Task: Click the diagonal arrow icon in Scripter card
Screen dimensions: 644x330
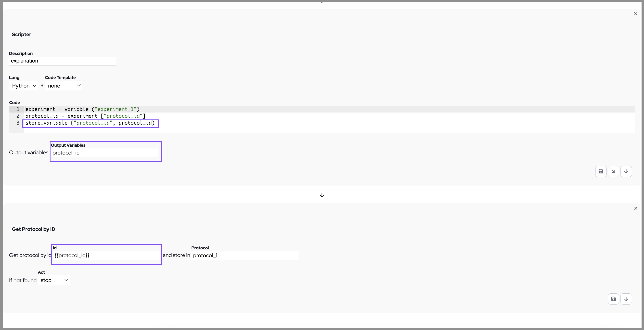Action: tap(613, 171)
